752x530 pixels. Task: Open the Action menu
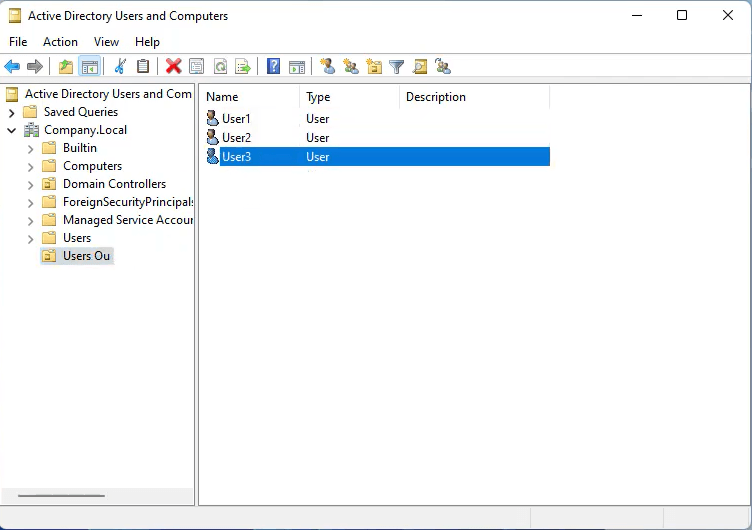[60, 42]
